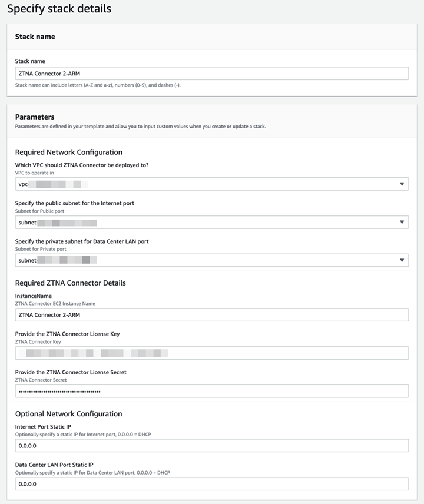Click the Internet Port Static IP field

211,446
